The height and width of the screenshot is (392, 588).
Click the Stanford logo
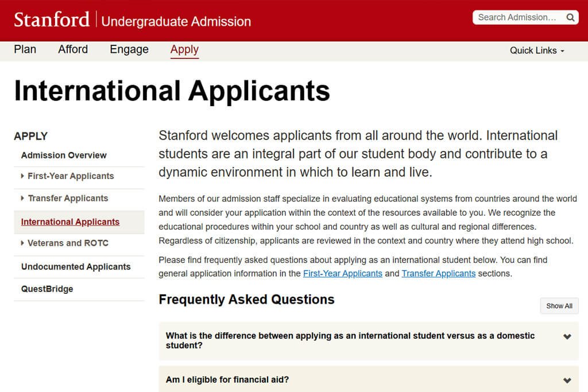[52, 20]
